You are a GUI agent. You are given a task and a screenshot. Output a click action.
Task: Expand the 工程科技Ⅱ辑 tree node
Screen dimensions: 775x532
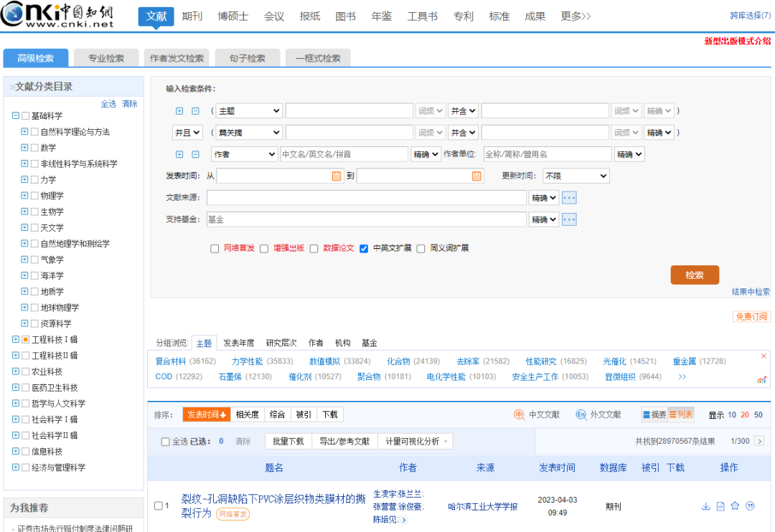[16, 356]
